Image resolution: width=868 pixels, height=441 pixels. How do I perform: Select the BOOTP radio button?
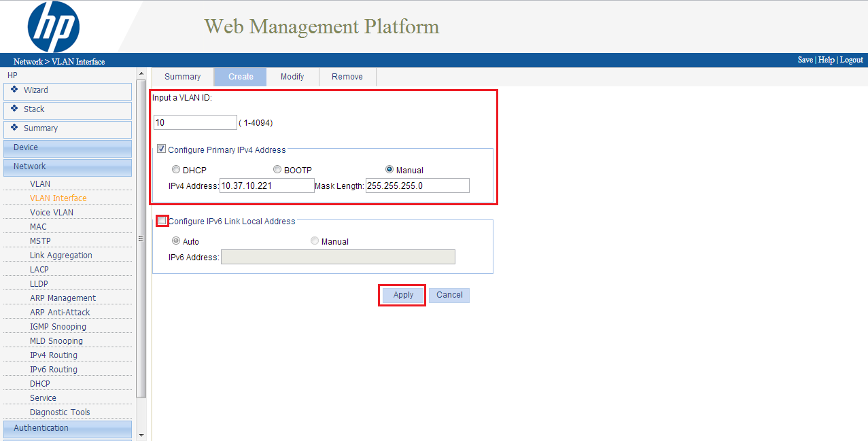click(x=277, y=170)
